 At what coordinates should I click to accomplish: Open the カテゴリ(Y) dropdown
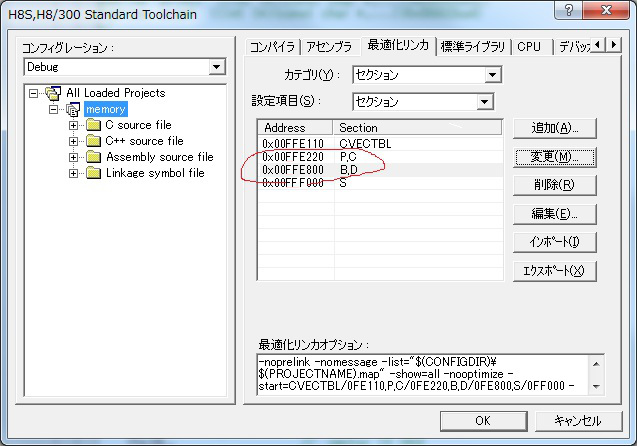[x=492, y=75]
